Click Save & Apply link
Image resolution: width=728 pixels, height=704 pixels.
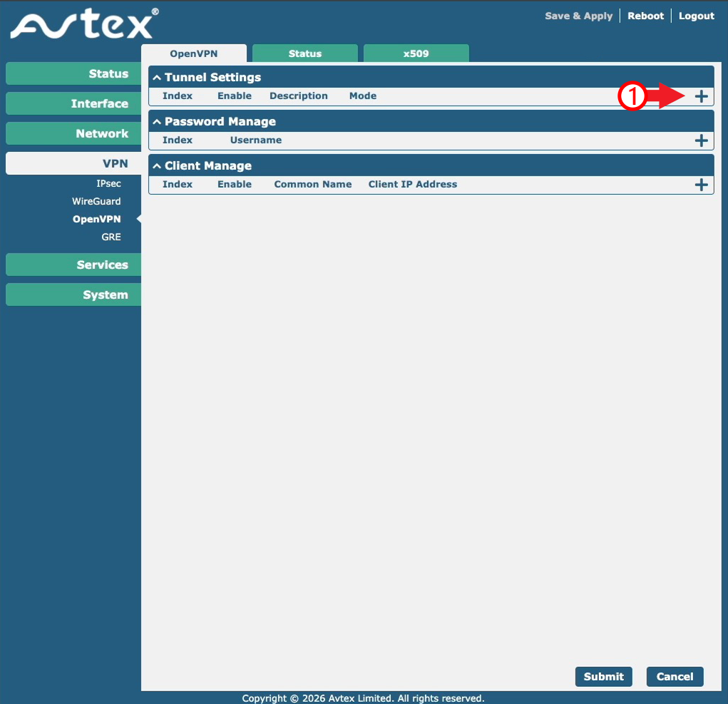(x=578, y=16)
